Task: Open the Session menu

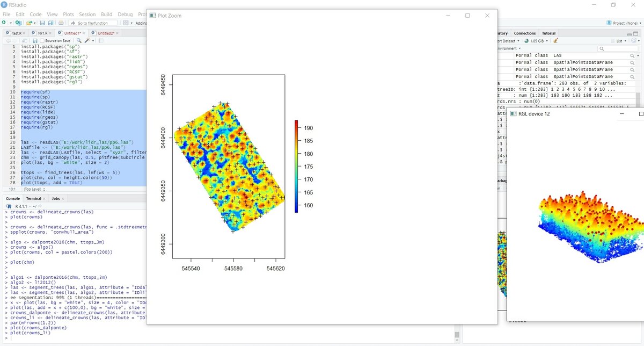Action: click(87, 15)
